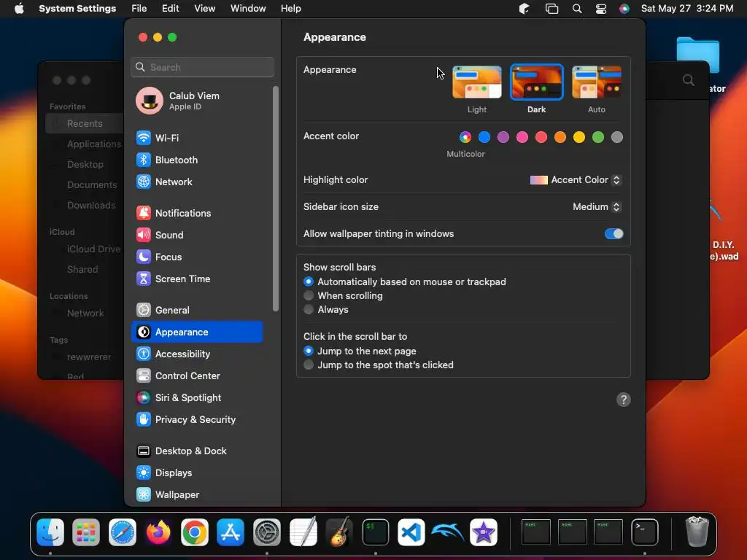Open the Sidebar icon size dropdown

tap(597, 206)
